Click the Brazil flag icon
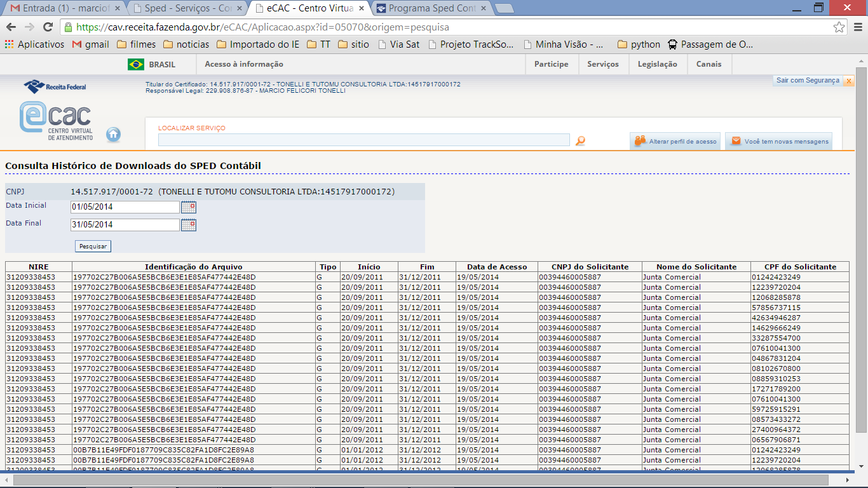The height and width of the screenshot is (488, 868). 135,64
